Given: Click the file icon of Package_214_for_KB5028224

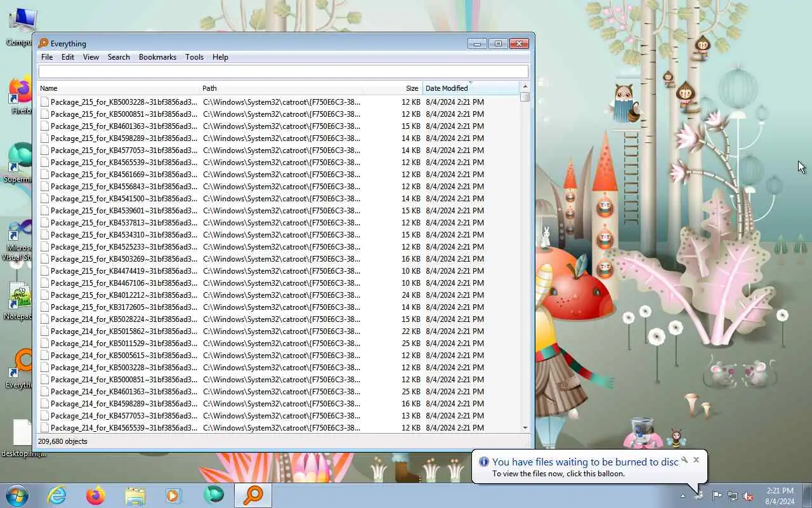Looking at the screenshot, I should coord(44,319).
